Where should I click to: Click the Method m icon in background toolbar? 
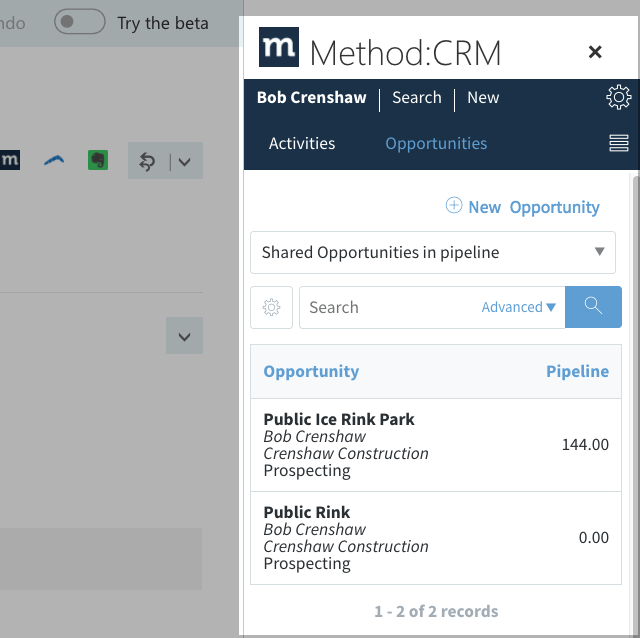click(x=10, y=160)
